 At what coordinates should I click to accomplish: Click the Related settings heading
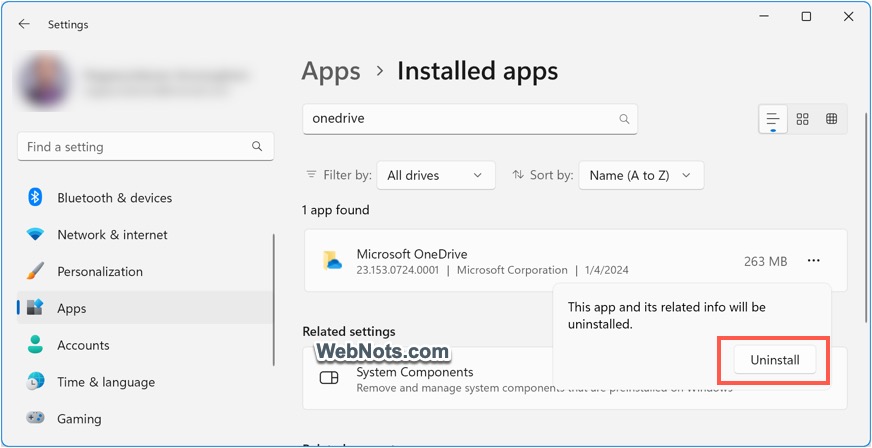tap(349, 331)
